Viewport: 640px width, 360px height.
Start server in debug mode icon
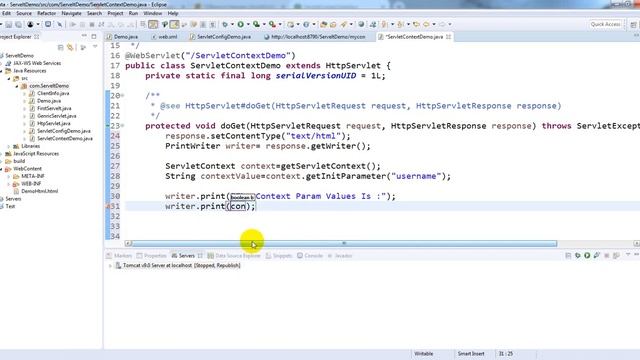[x=578, y=256]
